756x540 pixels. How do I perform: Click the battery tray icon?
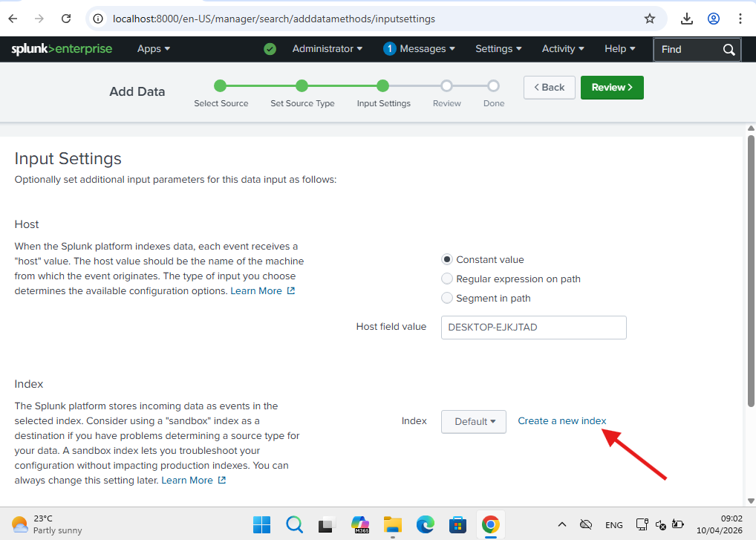point(678,524)
